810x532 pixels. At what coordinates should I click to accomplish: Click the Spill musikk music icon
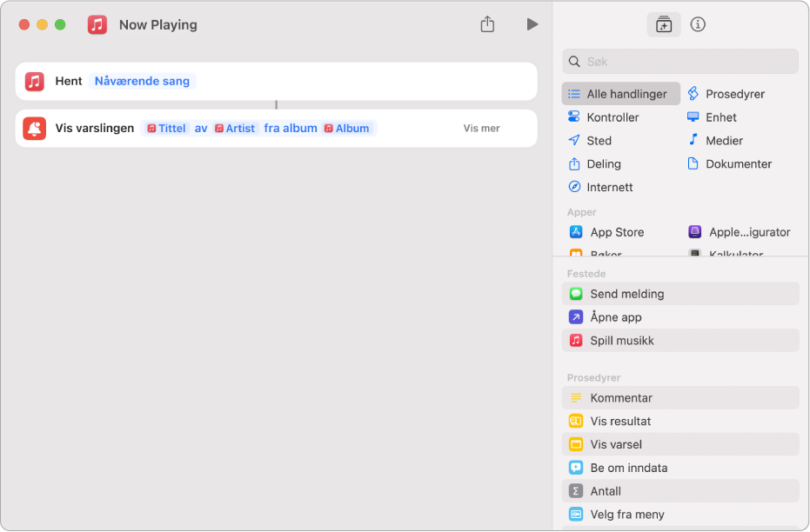pyautogui.click(x=576, y=341)
